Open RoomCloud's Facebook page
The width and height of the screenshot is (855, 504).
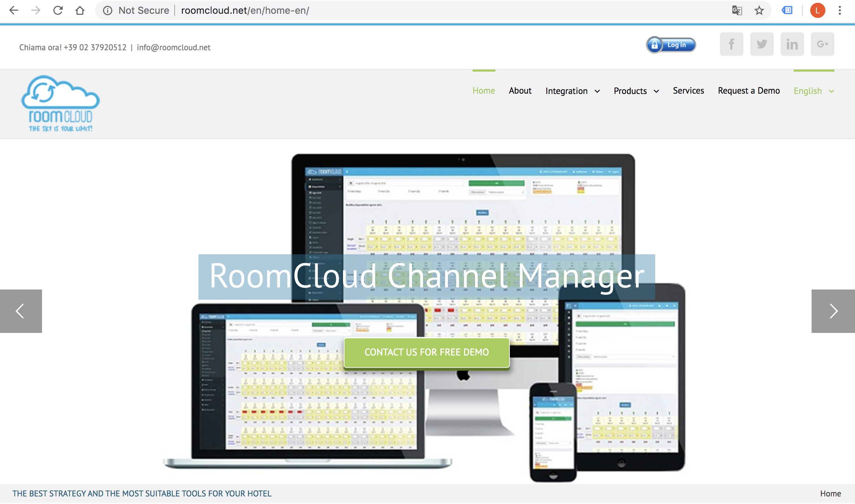point(731,44)
